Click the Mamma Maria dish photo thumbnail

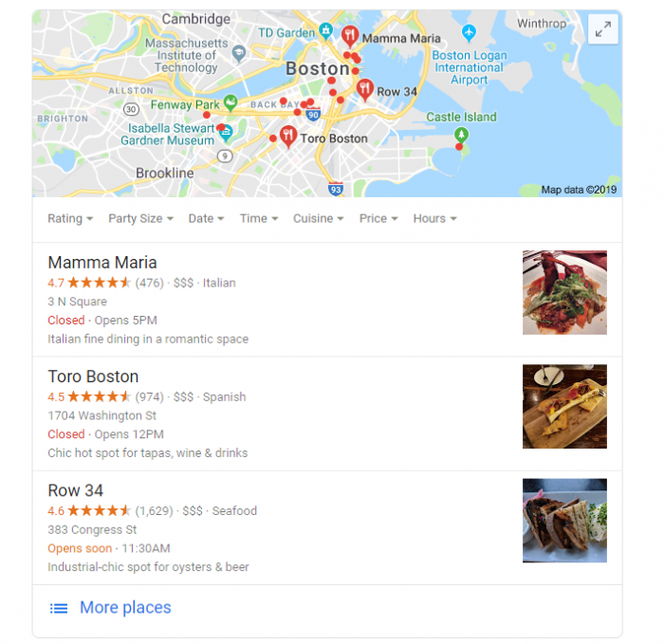pyautogui.click(x=564, y=292)
